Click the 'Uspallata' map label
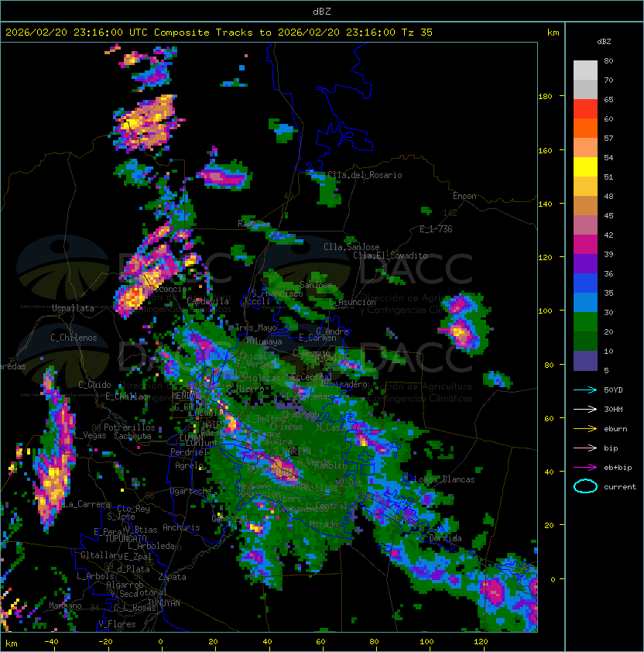 point(73,308)
